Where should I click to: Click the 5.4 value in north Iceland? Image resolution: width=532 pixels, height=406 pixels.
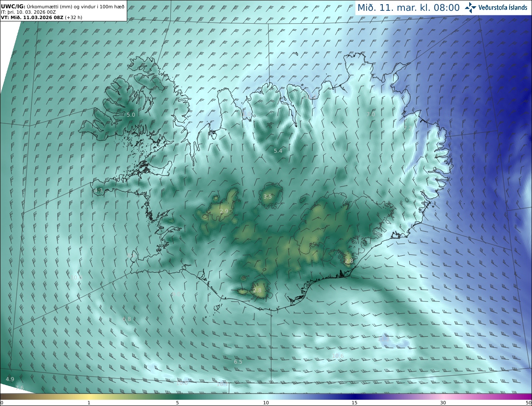coord(278,151)
